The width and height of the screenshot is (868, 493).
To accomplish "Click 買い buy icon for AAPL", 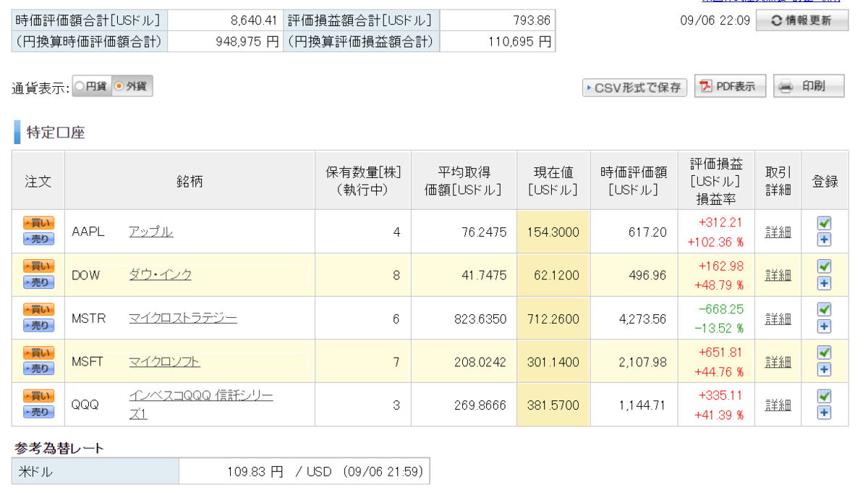I will click(x=38, y=223).
